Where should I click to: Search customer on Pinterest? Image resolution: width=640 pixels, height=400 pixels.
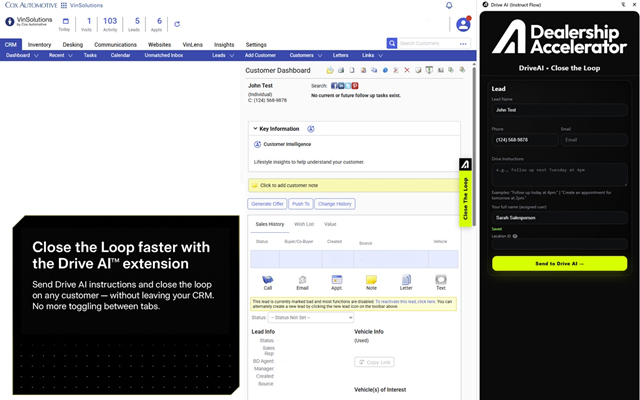coord(355,86)
